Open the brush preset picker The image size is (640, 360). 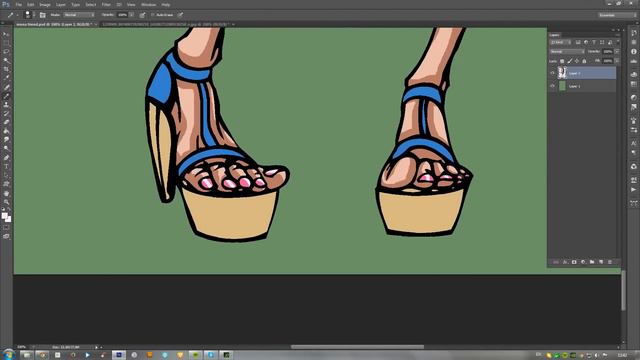[x=29, y=15]
